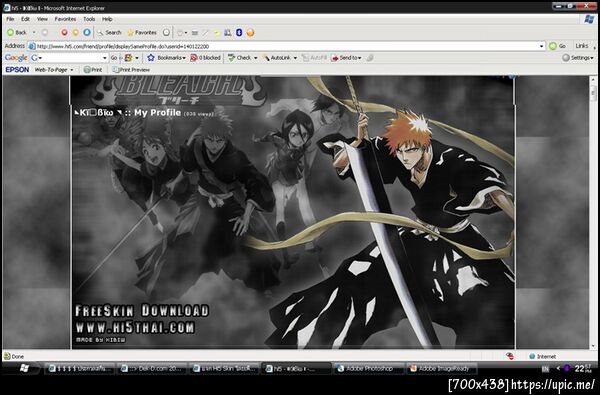
Task: Click the address bar URL field
Action: 287,46
